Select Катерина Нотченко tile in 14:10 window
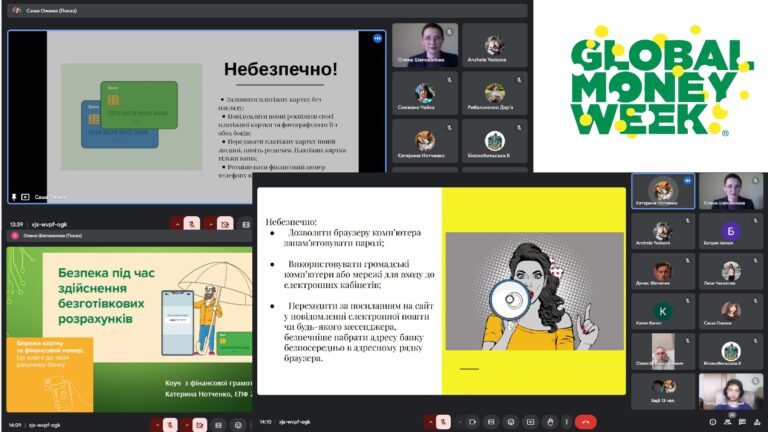This screenshot has width=768, height=432. (663, 191)
